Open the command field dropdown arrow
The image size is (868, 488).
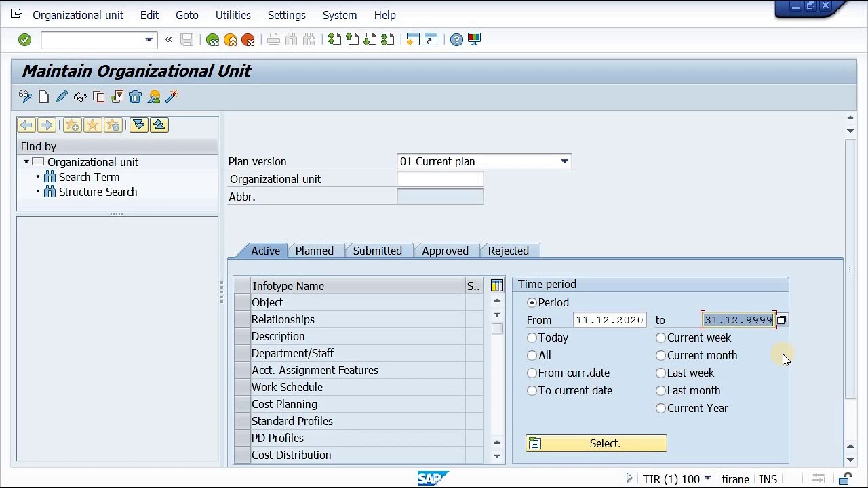[149, 40]
